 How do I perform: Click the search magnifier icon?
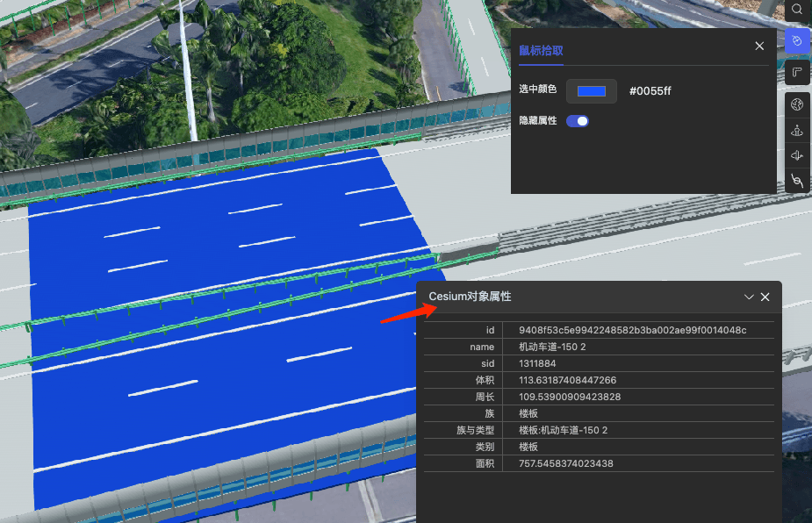(x=797, y=10)
